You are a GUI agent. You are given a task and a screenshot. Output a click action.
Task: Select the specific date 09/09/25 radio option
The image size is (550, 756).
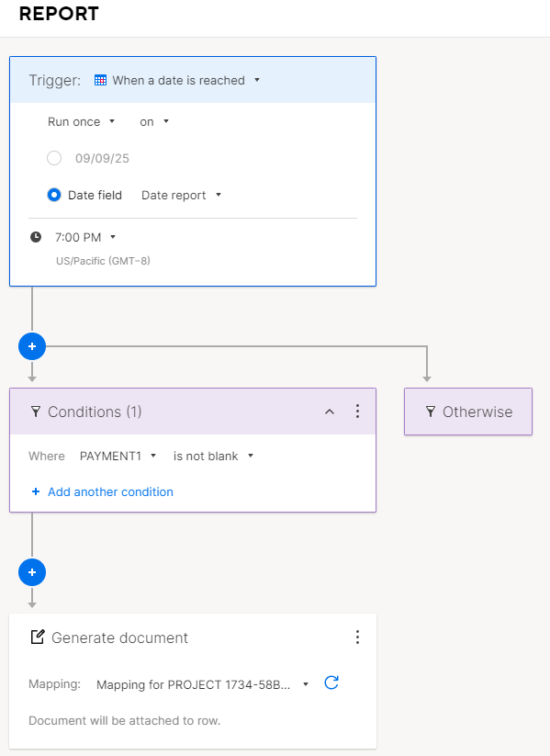tap(54, 158)
